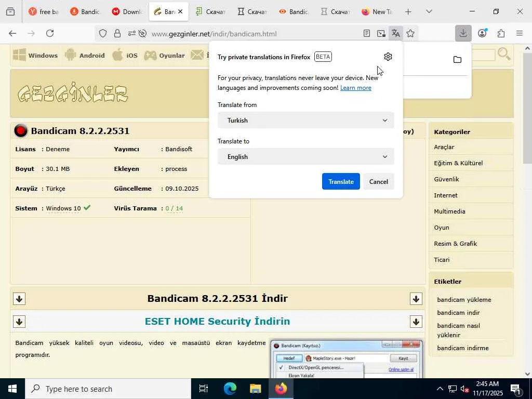Open Resim & Grafik category
The image size is (532, 399).
point(455,244)
